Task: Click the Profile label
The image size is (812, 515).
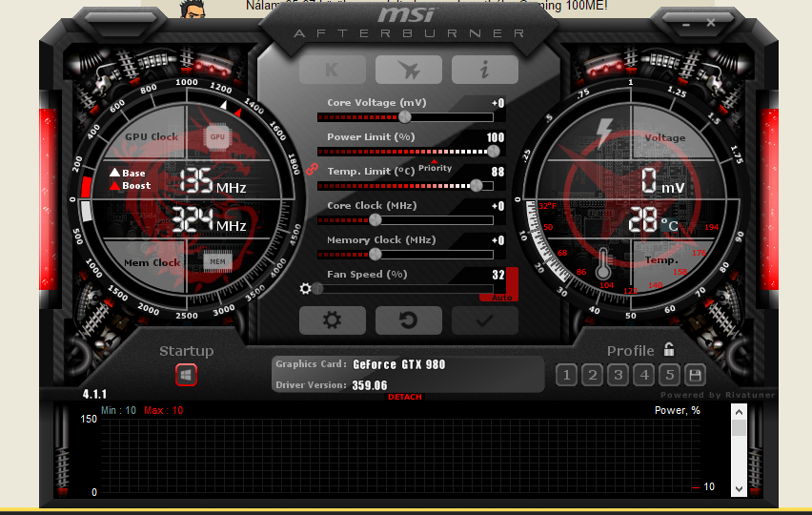Action: 631,351
